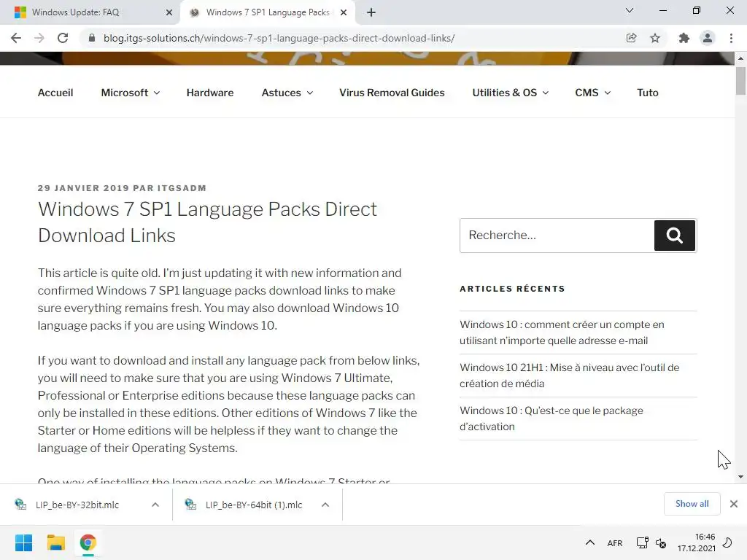Viewport: 747px width, 560px height.
Task: Open the Microsoft menu
Action: coord(125,93)
